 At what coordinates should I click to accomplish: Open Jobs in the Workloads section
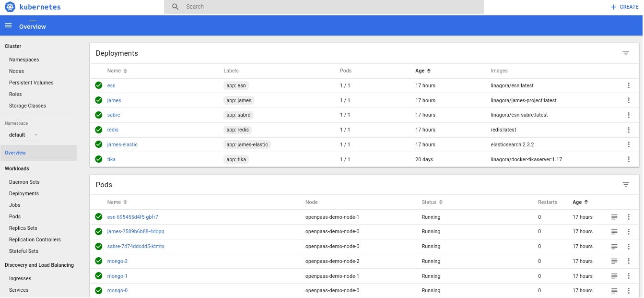(14, 205)
